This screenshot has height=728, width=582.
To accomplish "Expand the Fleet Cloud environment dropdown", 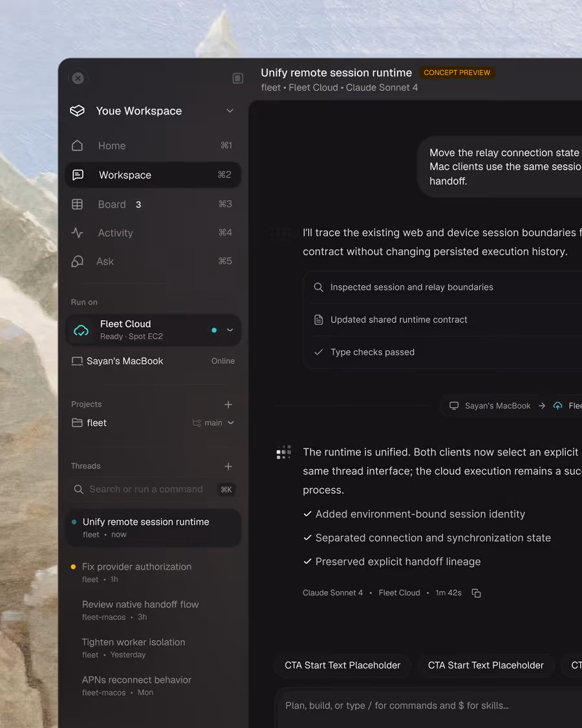I will (230, 330).
